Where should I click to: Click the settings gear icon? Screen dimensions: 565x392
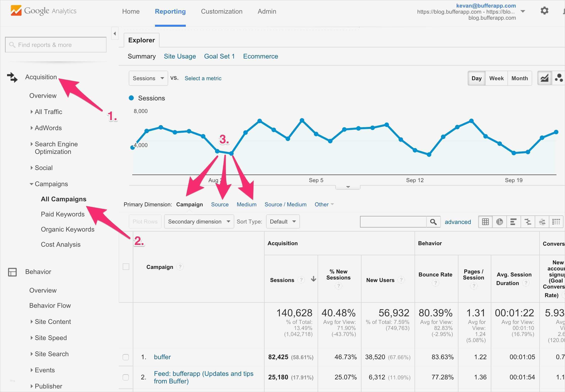point(544,11)
